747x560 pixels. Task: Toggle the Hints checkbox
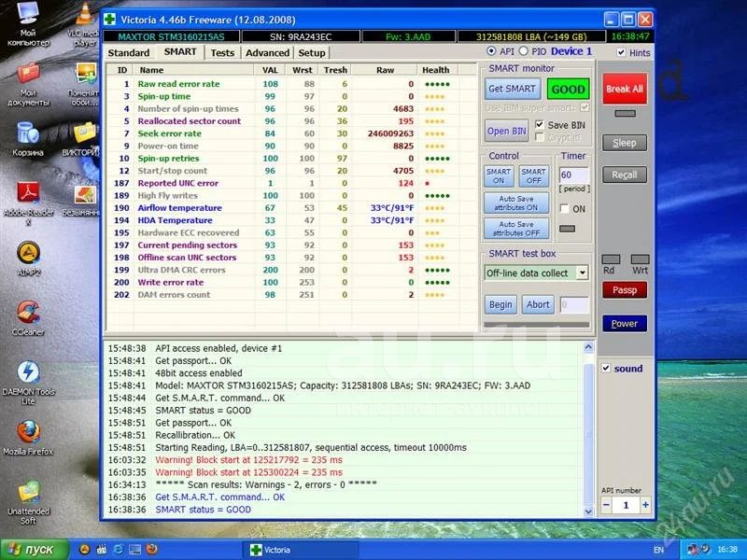pyautogui.click(x=621, y=52)
